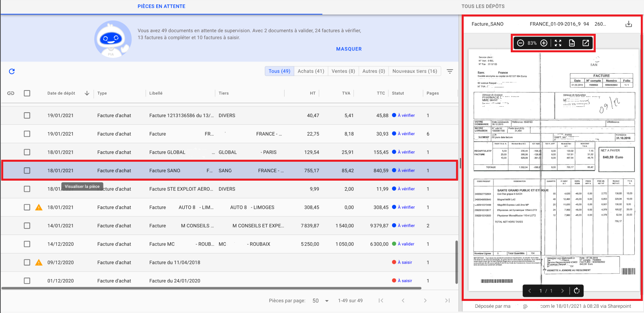Click the 6 300,00 TTC cell
This screenshot has height=313, width=644.
(x=379, y=244)
